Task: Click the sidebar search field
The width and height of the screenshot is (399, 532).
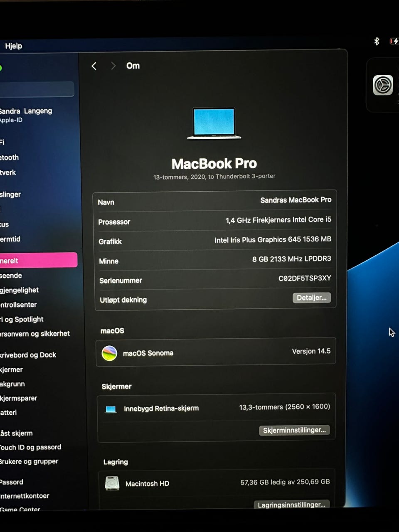Action: pos(37,89)
